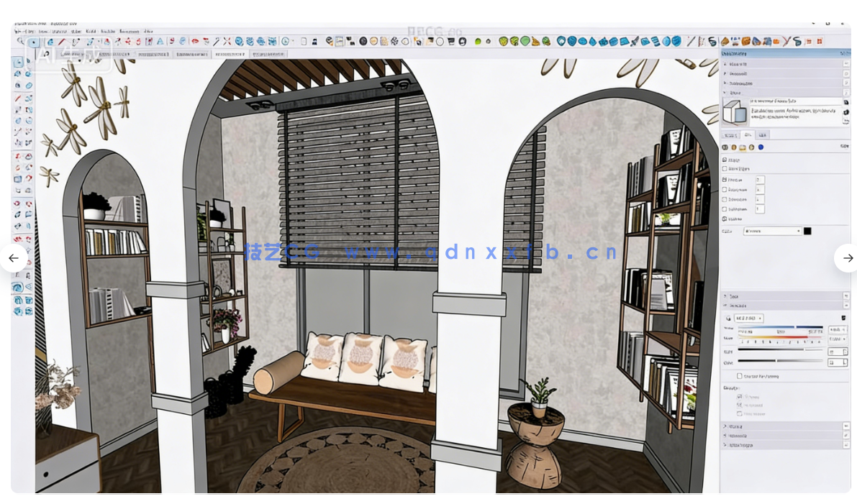The image size is (857, 504).
Task: Go to the next image with right arrow
Action: pyautogui.click(x=847, y=258)
